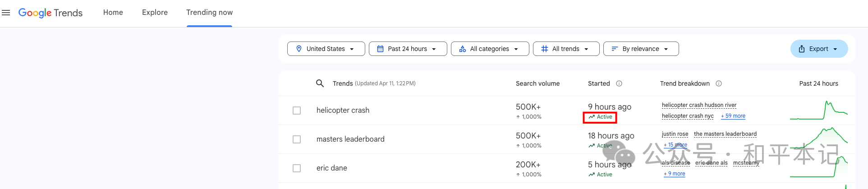This screenshot has height=189, width=868.
Task: Open the justin rose breakdown query
Action: tap(675, 134)
